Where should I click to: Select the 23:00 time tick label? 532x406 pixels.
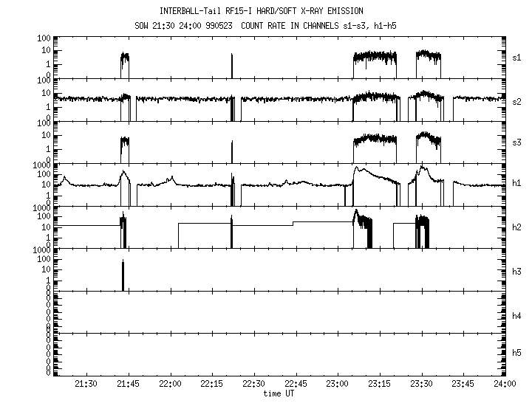click(x=338, y=384)
